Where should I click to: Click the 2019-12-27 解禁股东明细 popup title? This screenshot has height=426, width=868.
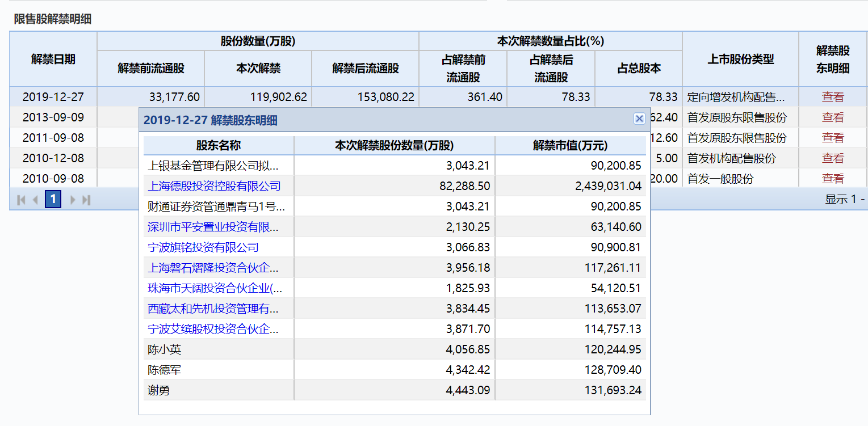pyautogui.click(x=210, y=120)
